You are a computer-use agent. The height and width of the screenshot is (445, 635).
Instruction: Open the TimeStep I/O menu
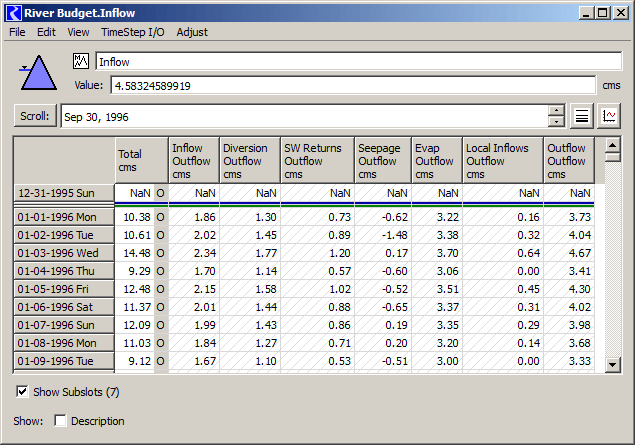tap(133, 32)
